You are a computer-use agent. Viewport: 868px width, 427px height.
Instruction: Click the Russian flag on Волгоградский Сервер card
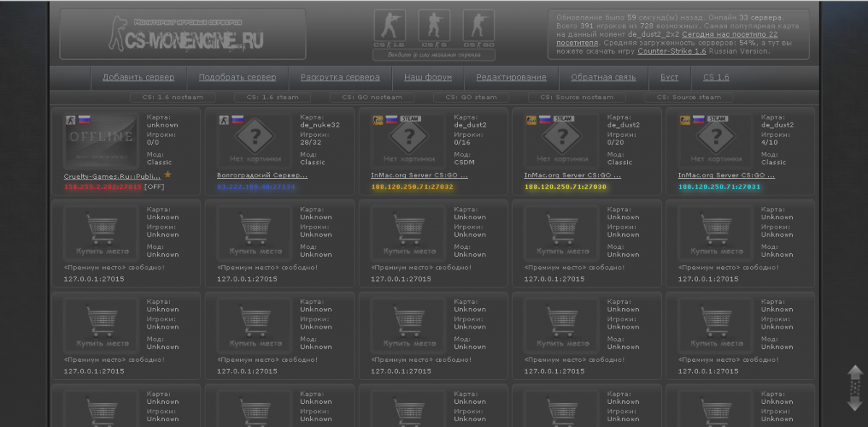[237, 119]
